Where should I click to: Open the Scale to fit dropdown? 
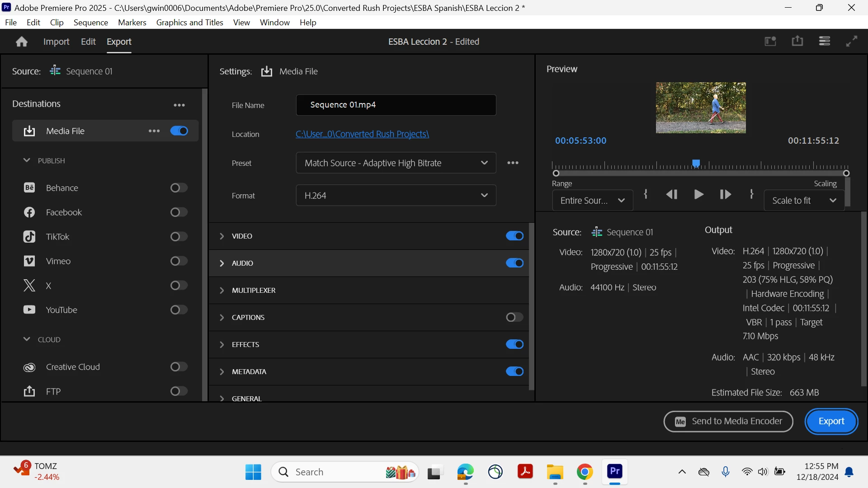pyautogui.click(x=804, y=200)
